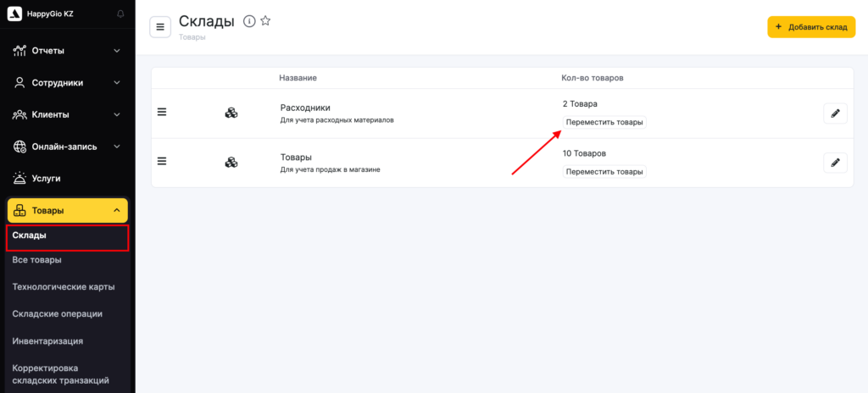868x393 pixels.
Task: Edit the Расходники warehouse with pencil icon
Action: tap(835, 113)
